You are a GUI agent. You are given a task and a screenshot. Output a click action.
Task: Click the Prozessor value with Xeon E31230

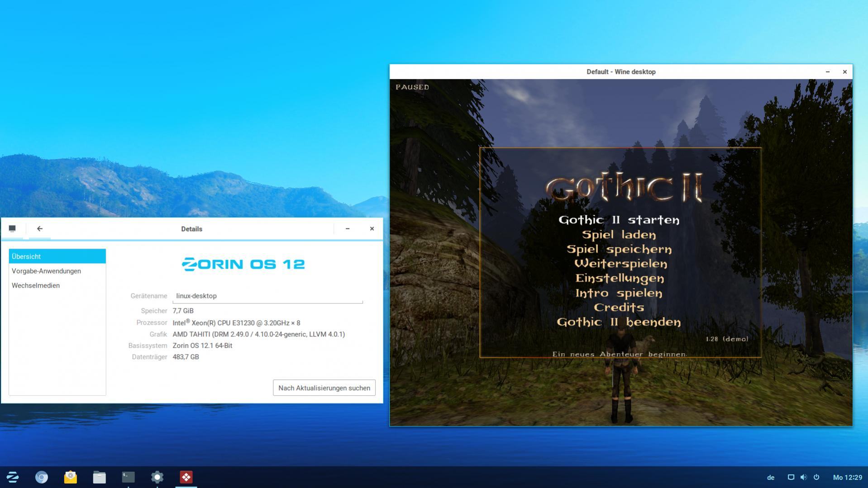pos(236,322)
